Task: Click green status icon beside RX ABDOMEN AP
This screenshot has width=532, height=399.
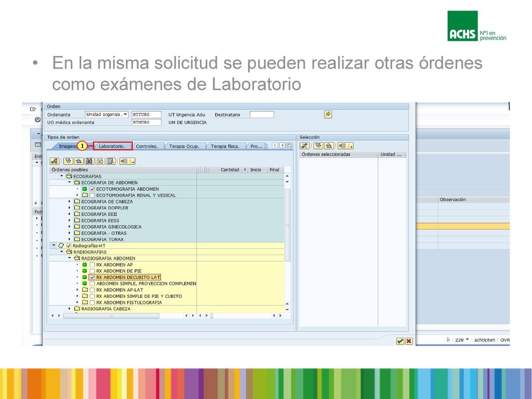Action: pyautogui.click(x=85, y=264)
